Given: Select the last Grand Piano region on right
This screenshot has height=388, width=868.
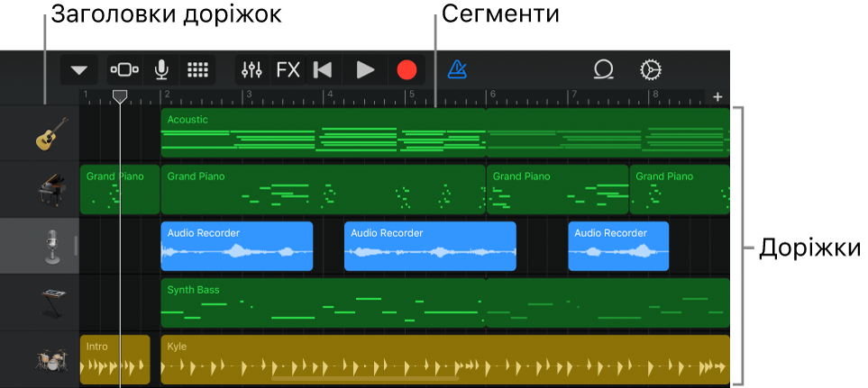Looking at the screenshot, I should (680, 190).
